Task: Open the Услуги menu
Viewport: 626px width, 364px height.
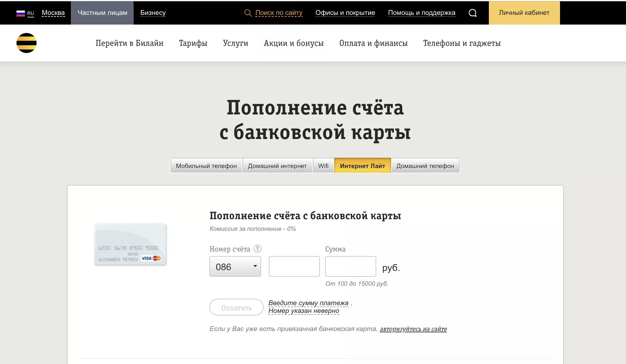Action: click(x=236, y=43)
